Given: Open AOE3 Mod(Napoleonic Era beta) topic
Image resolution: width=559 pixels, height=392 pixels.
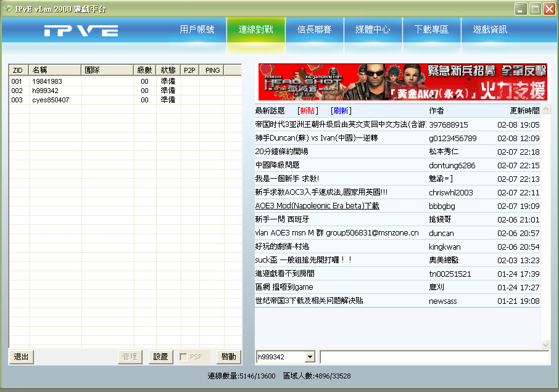Looking at the screenshot, I should pos(317,206).
